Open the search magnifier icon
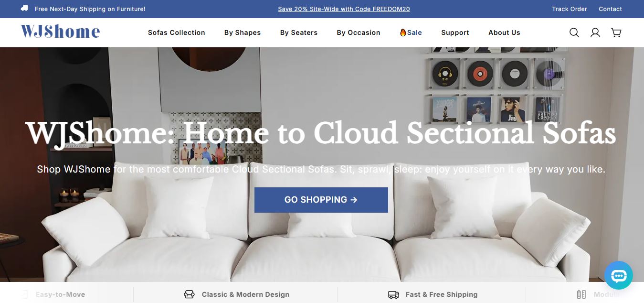This screenshot has width=644, height=303. [574, 32]
